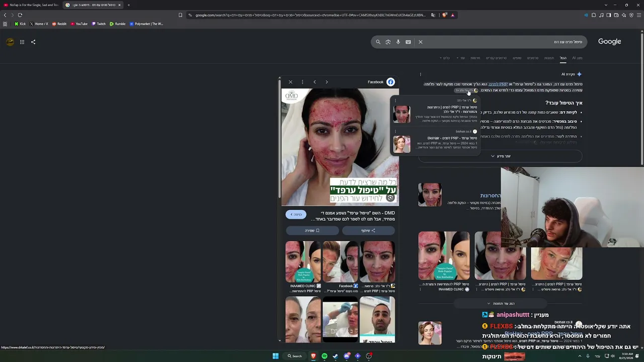Click the translate page icon in address bar

pos(433,15)
